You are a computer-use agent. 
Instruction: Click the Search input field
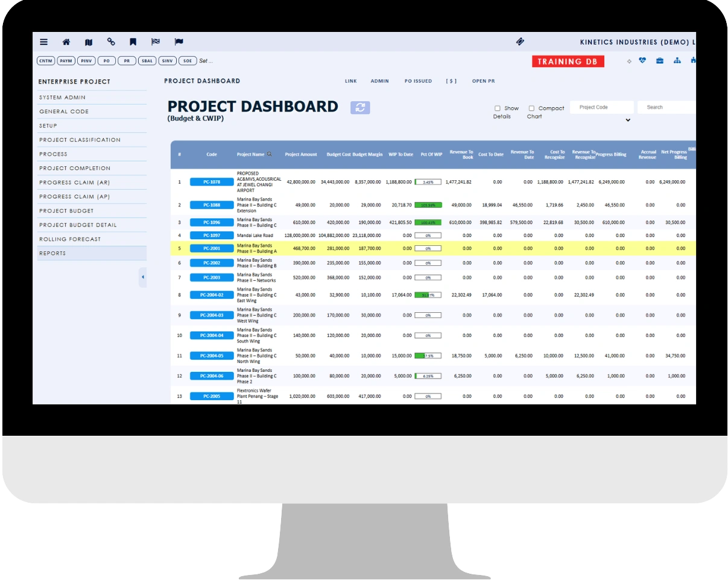tap(666, 107)
